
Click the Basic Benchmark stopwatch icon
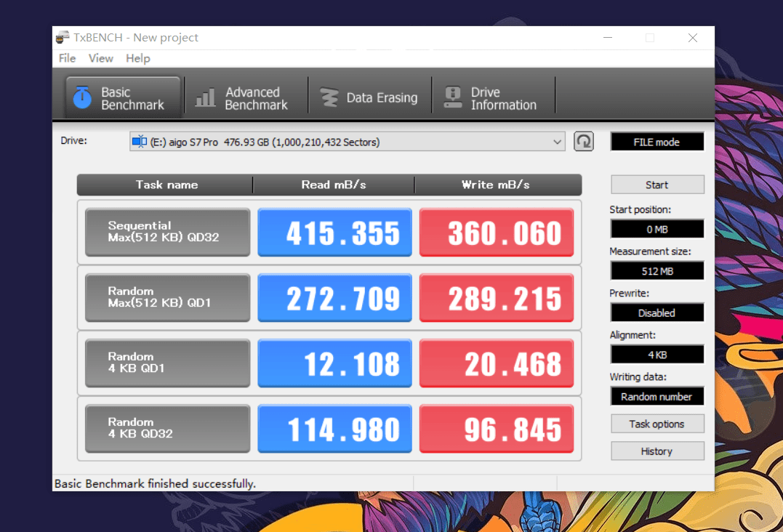click(82, 97)
